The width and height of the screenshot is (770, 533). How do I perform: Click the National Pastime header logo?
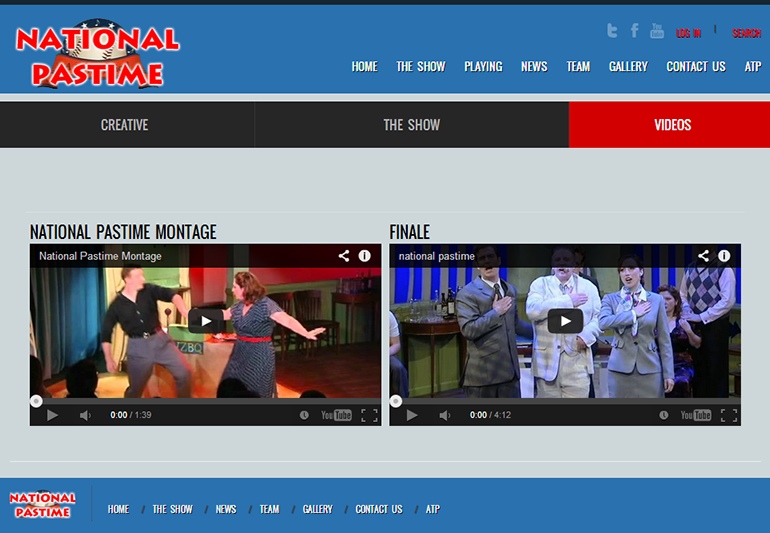[98, 54]
